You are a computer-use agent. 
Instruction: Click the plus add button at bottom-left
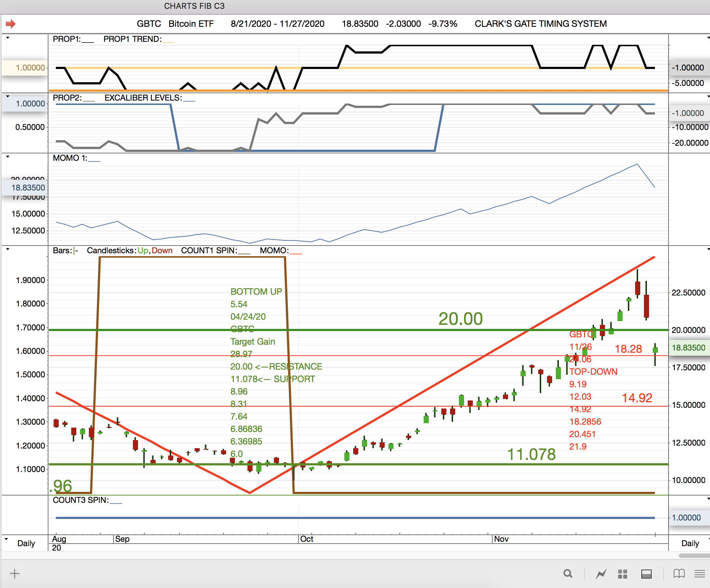coord(15,573)
